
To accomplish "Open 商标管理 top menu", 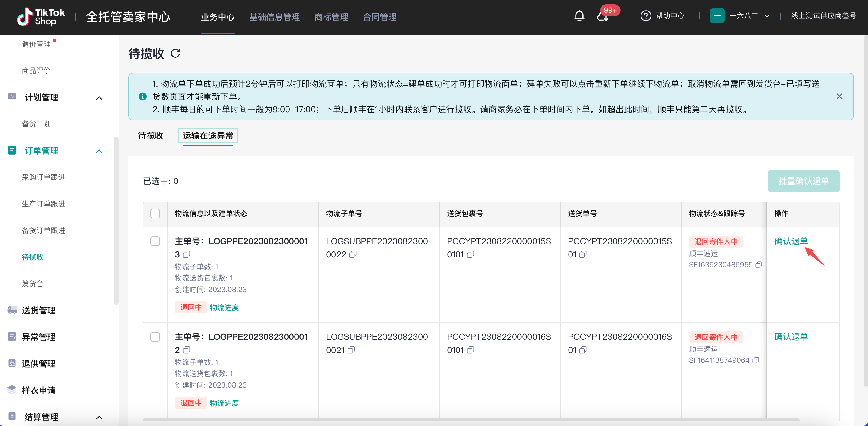I will point(331,17).
